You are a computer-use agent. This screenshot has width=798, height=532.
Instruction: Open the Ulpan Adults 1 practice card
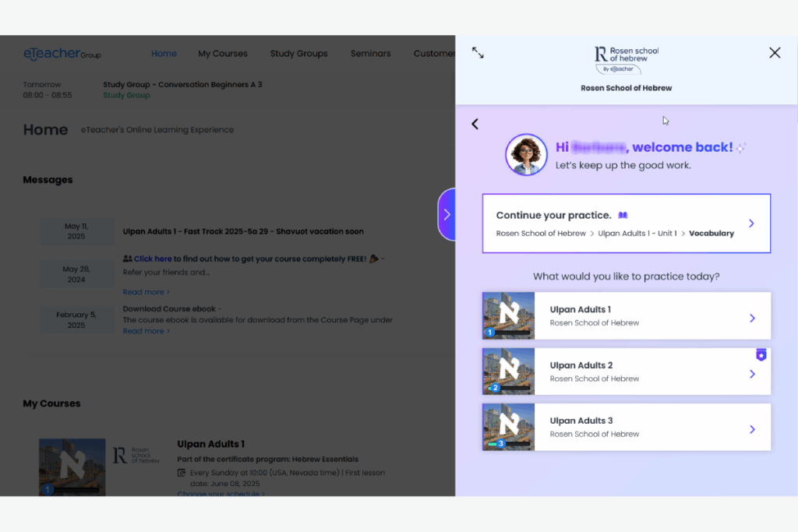(626, 315)
